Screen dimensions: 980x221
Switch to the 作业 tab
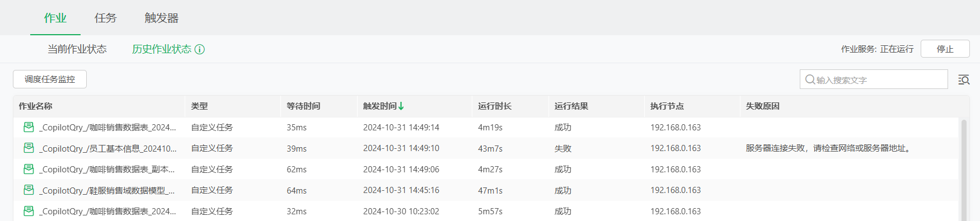(x=55, y=18)
